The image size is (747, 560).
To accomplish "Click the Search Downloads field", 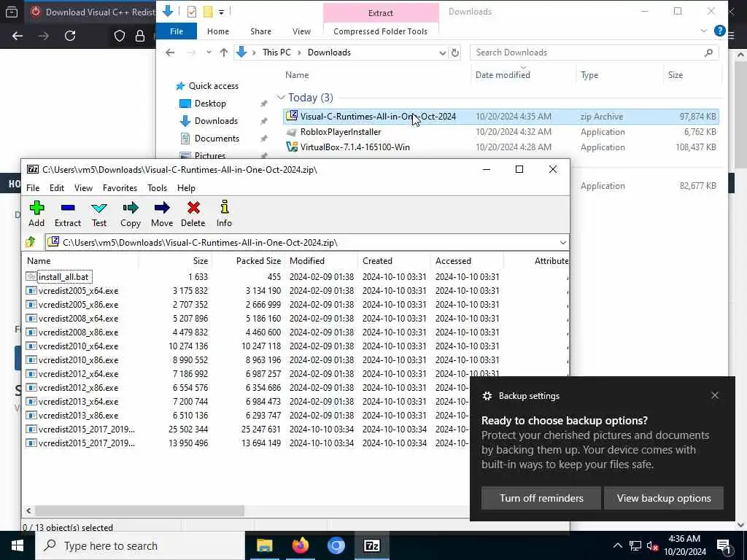I will (x=594, y=52).
